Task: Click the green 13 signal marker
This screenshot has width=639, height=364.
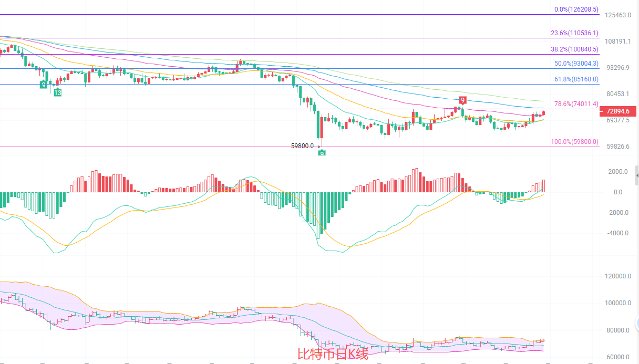Action: click(x=57, y=92)
